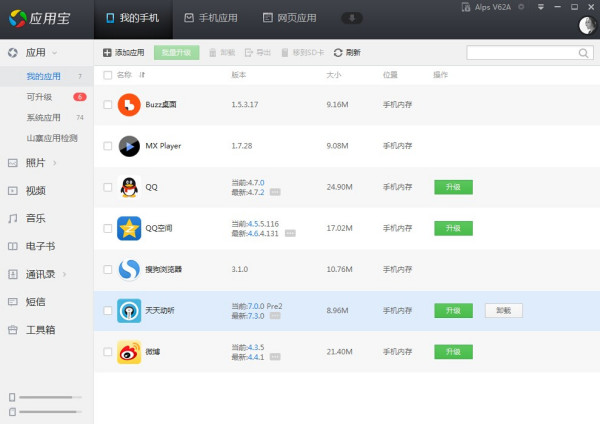Click the 应用宝 logo icon
The height and width of the screenshot is (424, 600).
(x=18, y=18)
